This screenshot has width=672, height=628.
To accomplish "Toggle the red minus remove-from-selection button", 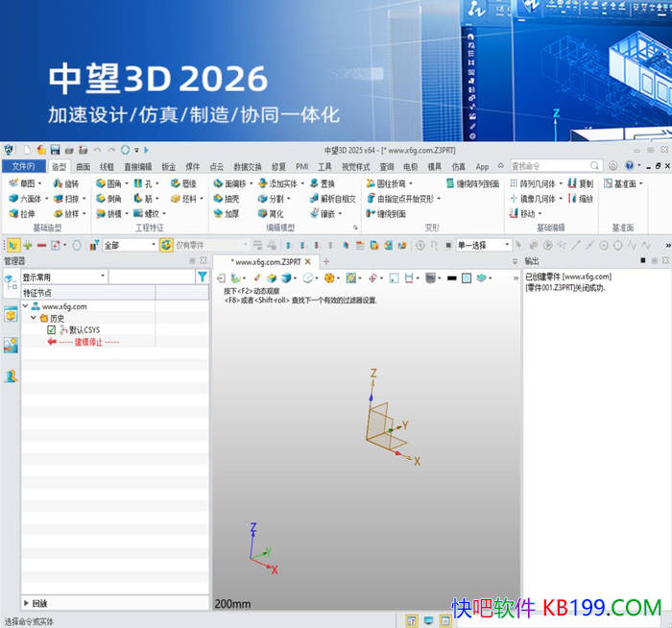I will click(41, 245).
